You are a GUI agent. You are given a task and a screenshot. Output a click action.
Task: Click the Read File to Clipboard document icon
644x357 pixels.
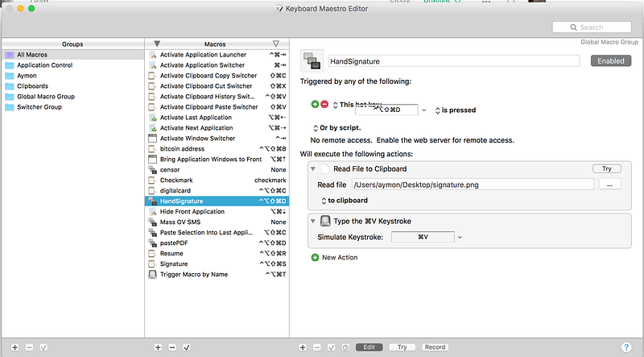pyautogui.click(x=325, y=168)
